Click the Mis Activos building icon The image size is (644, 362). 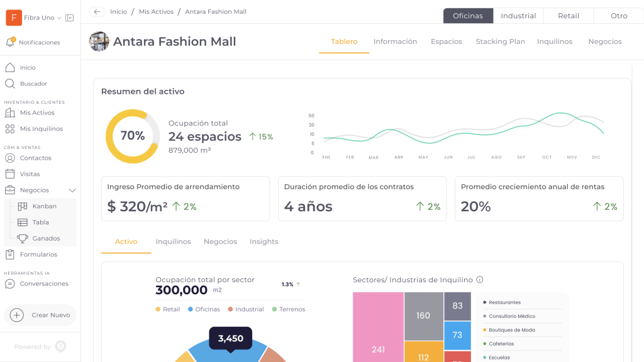click(x=10, y=112)
